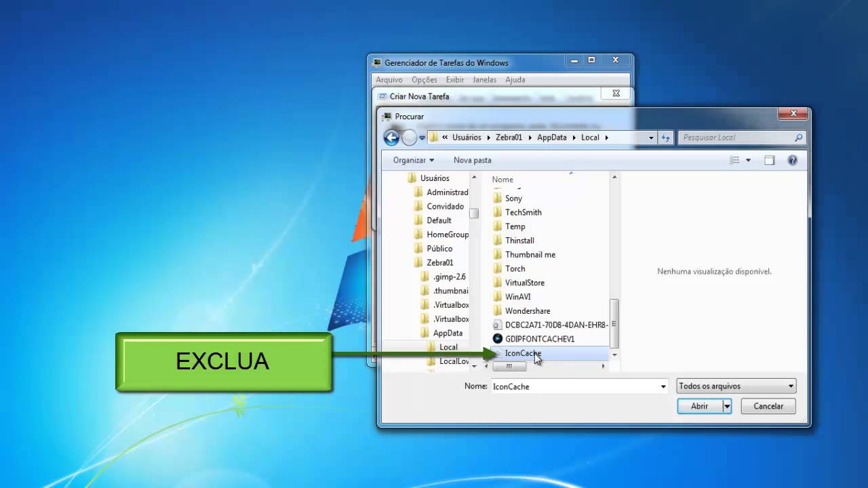
Task: Click the Abrir button
Action: [700, 407]
